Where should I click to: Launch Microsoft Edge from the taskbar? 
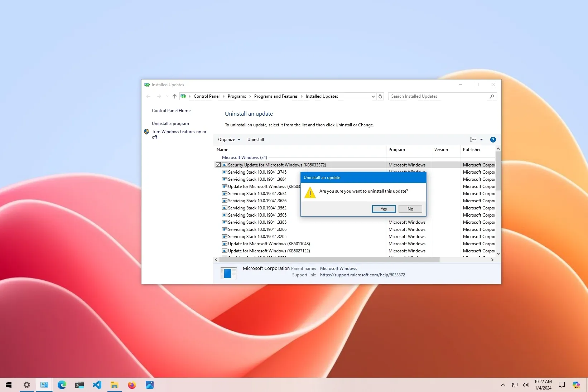[62, 385]
